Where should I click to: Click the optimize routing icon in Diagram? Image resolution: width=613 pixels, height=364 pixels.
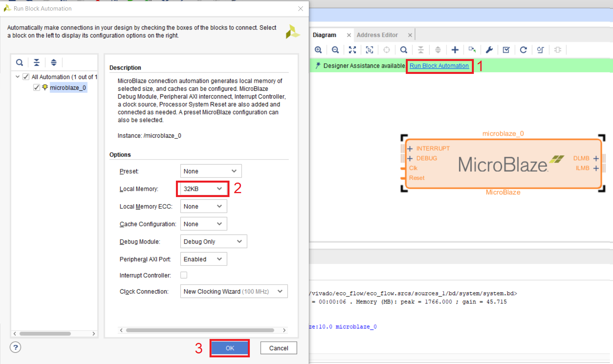(x=541, y=50)
